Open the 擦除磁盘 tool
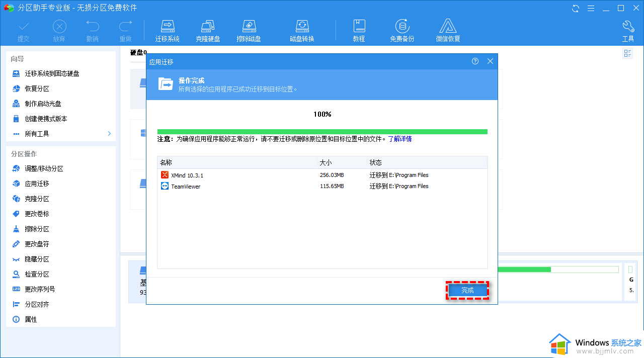The image size is (644, 358). pyautogui.click(x=249, y=31)
